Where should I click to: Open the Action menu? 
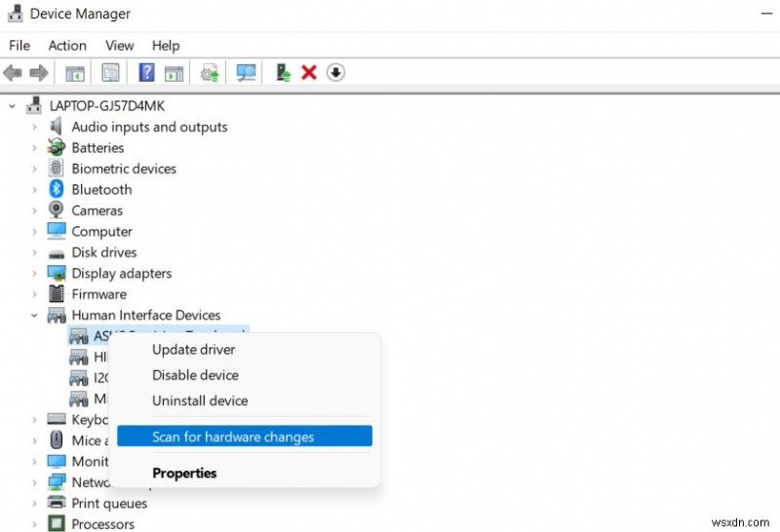click(67, 46)
